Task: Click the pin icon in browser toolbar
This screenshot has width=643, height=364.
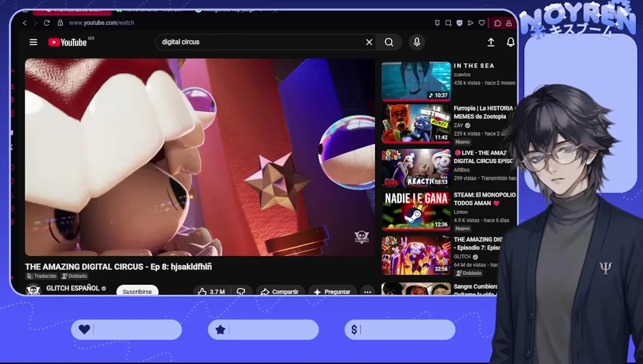Action: pyautogui.click(x=437, y=23)
